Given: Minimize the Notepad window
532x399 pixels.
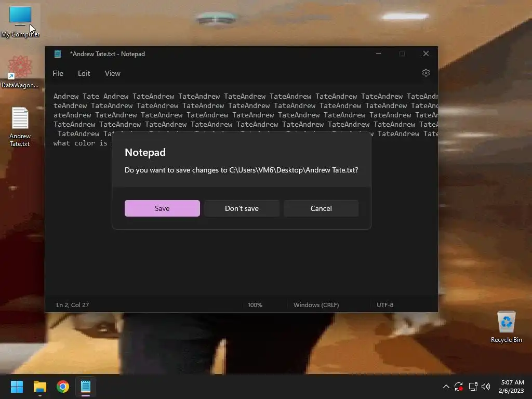Looking at the screenshot, I should [x=379, y=54].
